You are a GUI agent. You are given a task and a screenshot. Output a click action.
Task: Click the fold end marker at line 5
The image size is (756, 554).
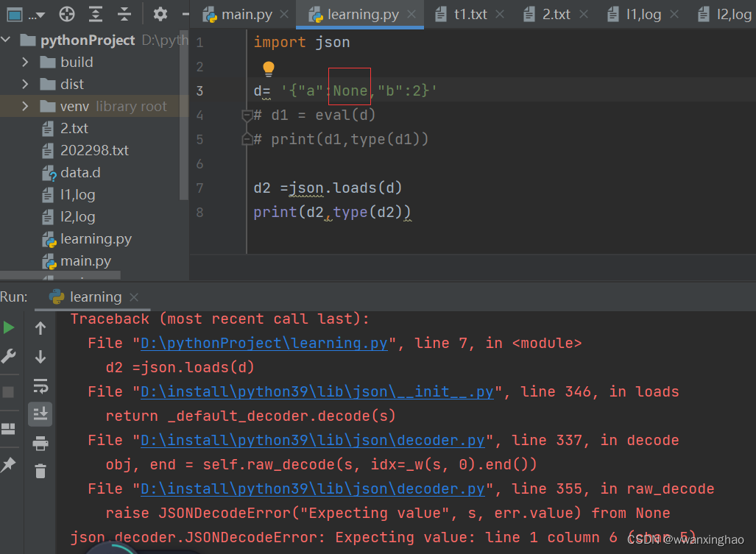point(247,140)
